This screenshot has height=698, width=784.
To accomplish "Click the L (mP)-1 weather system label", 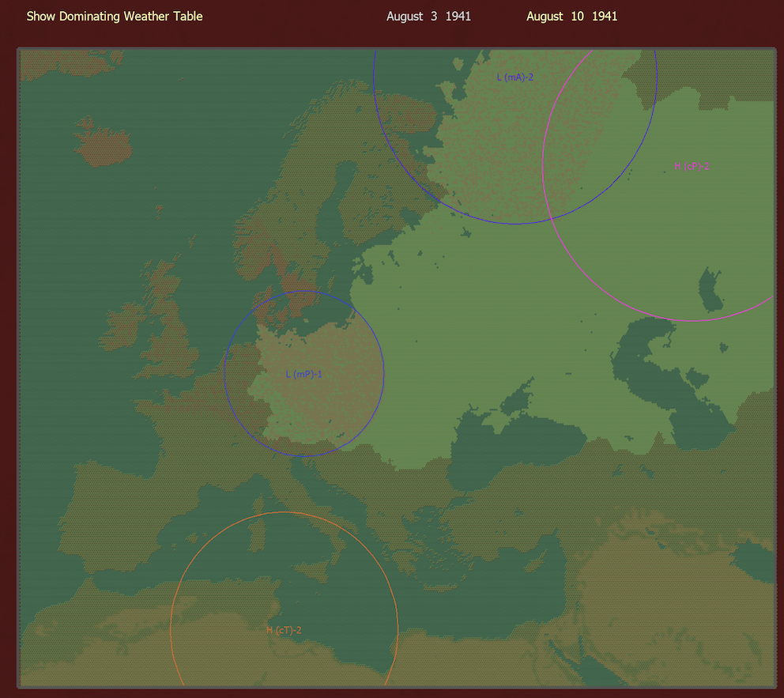I will pyautogui.click(x=304, y=374).
